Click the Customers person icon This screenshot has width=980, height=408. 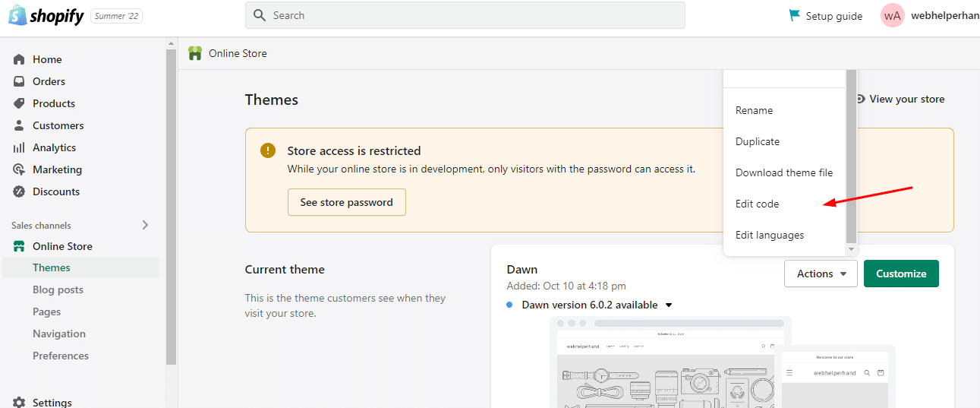click(19, 125)
